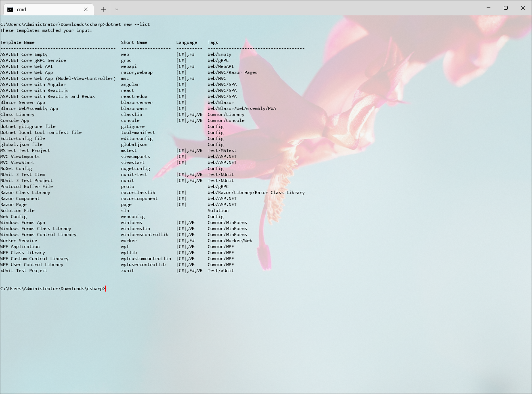Click 'EditorConfig file' template name

(22, 138)
